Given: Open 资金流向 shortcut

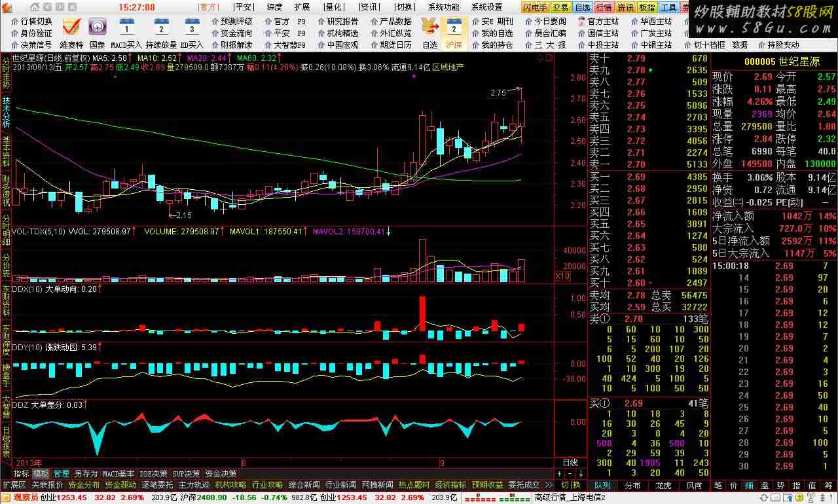Looking at the screenshot, I should 232,33.
